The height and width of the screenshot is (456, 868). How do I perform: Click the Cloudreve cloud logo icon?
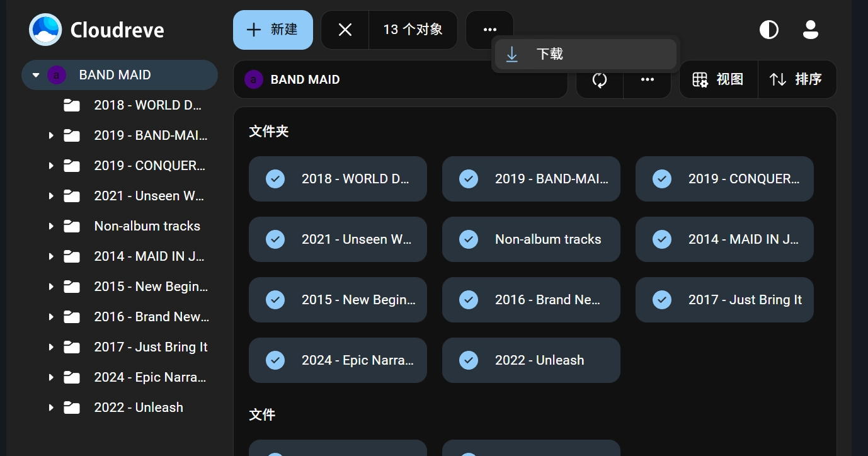point(45,30)
